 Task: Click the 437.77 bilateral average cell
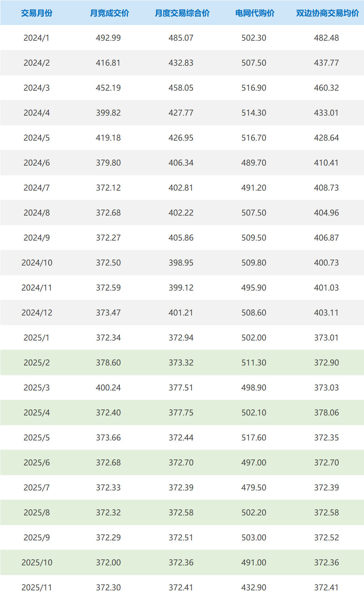coord(327,63)
